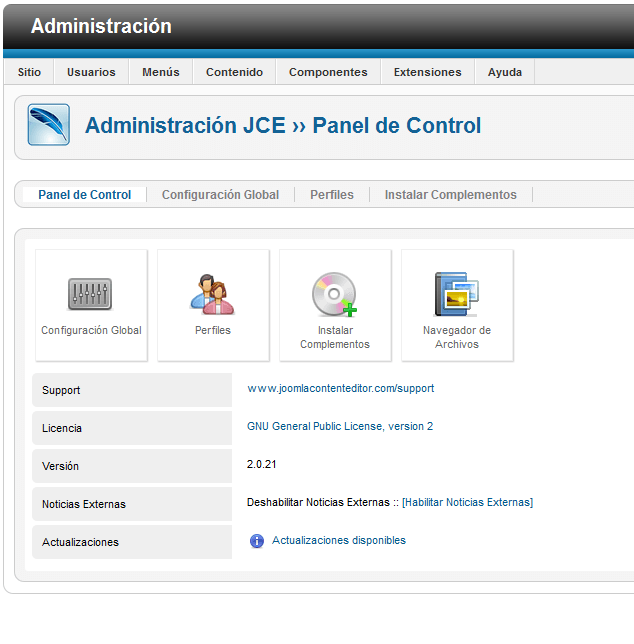Select the Panel de Control submenu tab
Screen dimensions: 634x644
(x=85, y=195)
